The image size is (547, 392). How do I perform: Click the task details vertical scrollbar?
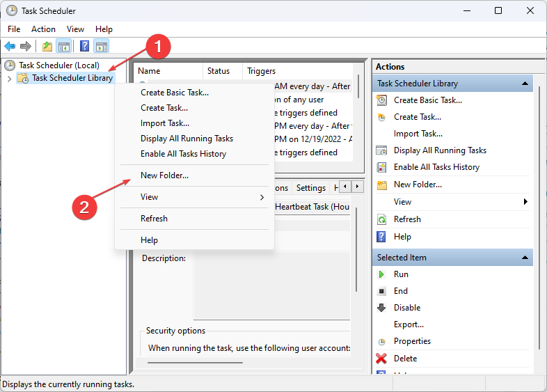[x=356, y=249]
